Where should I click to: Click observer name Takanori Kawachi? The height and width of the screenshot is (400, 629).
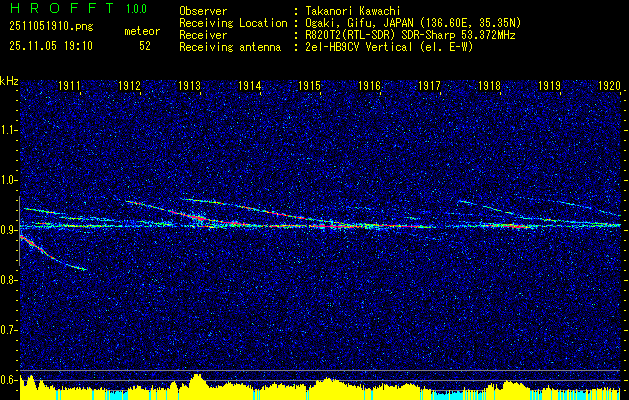point(353,11)
